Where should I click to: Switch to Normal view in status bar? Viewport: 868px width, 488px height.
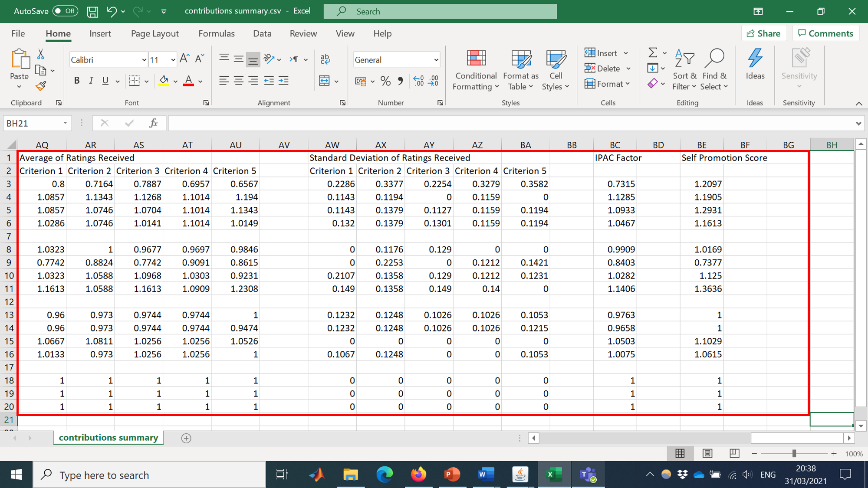click(680, 453)
